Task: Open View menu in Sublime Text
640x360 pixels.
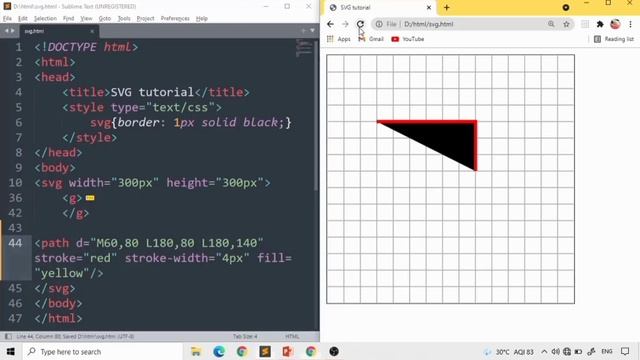Action: [86, 18]
